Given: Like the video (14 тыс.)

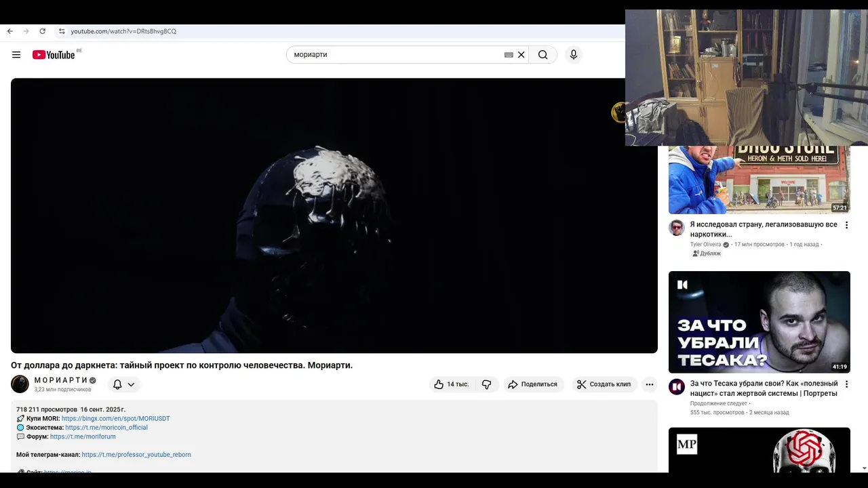Looking at the screenshot, I should [452, 384].
